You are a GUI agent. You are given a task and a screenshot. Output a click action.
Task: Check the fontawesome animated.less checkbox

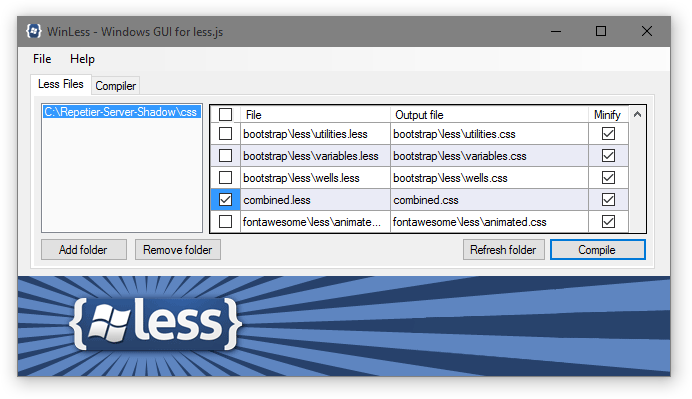click(x=226, y=222)
